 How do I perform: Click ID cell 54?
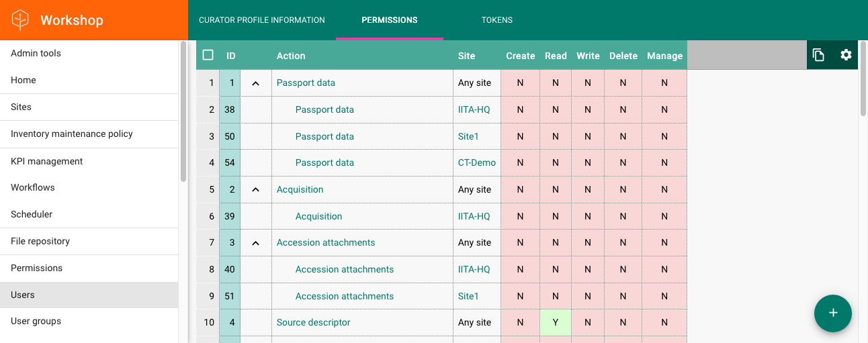pos(230,162)
